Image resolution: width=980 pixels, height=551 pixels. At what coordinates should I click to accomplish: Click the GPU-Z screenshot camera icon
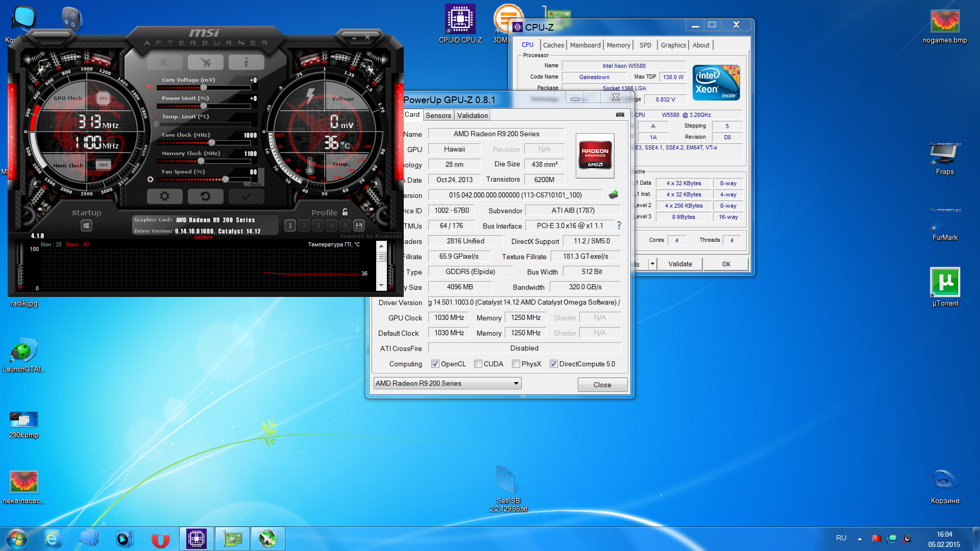tap(620, 115)
